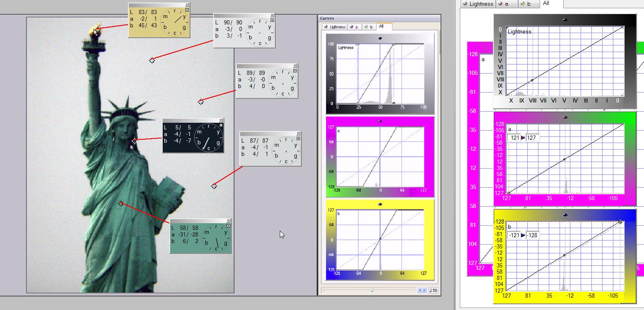
Task: Expand options arrow on green L 58/58 readout
Action: pyautogui.click(x=228, y=226)
